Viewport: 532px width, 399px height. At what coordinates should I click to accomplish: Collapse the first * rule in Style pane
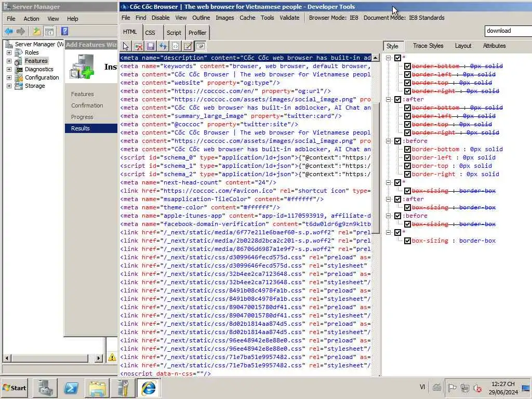(x=389, y=58)
